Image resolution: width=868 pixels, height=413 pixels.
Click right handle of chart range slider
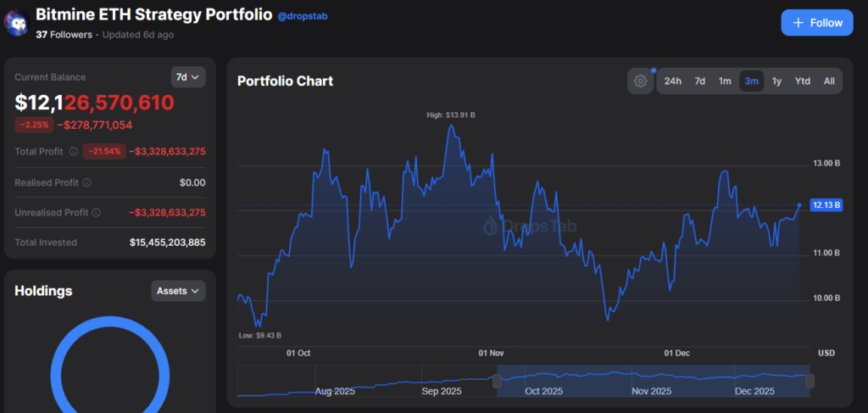[x=810, y=381]
